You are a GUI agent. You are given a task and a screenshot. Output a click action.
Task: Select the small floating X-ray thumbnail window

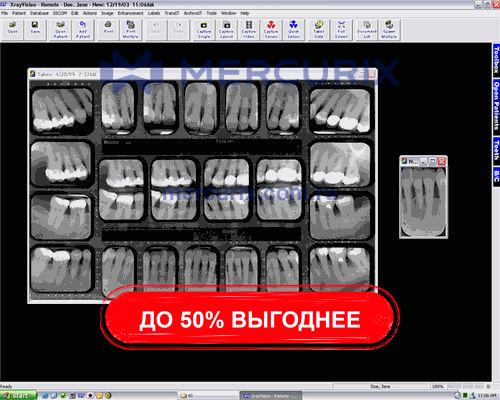coord(424,197)
